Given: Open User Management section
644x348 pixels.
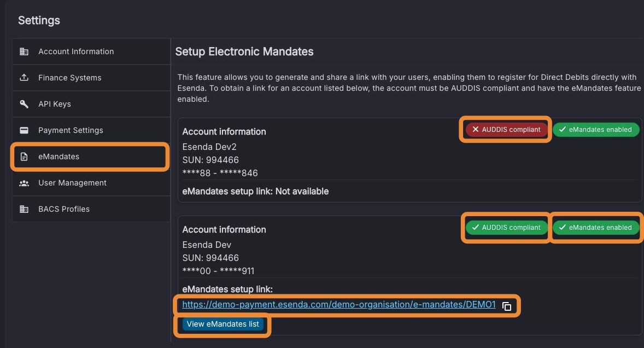Looking at the screenshot, I should point(91,183).
